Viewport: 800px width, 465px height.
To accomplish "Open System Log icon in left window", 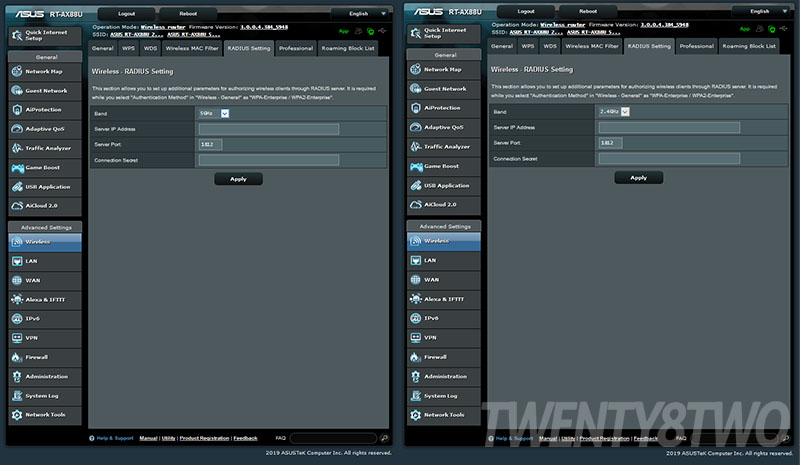I will coord(17,396).
